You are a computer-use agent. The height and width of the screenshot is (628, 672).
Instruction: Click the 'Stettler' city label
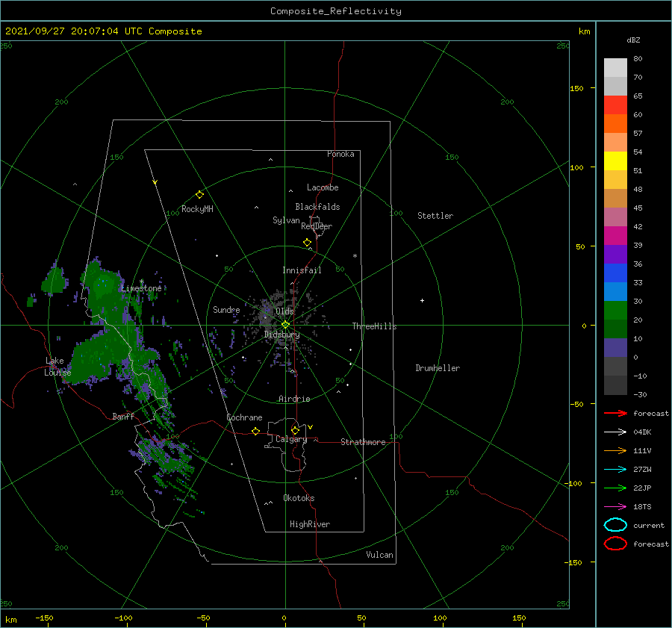click(x=435, y=216)
